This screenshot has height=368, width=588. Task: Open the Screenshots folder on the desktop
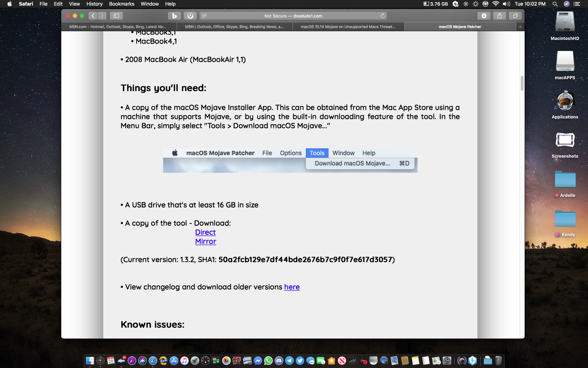pyautogui.click(x=565, y=140)
